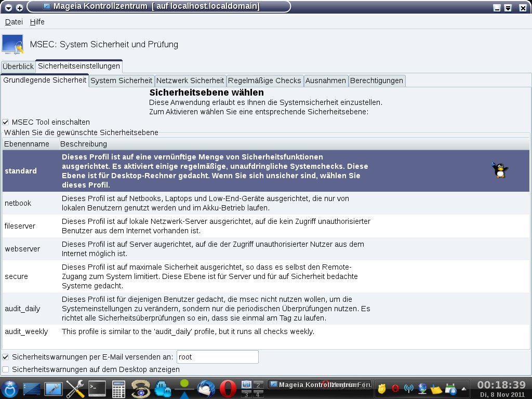Launch Opera browser from the taskbar launcher
This screenshot has width=532, height=399.
[228, 389]
